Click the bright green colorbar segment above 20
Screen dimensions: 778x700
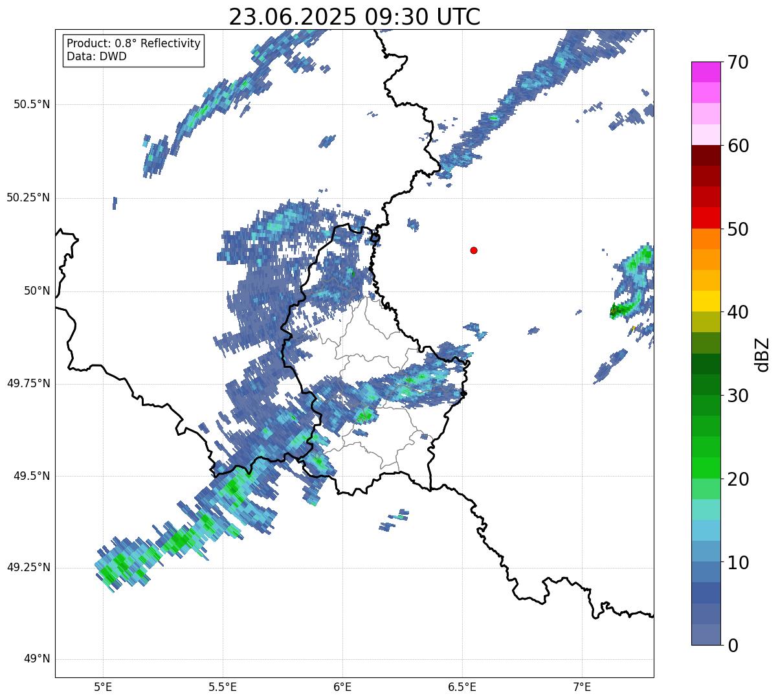[x=706, y=468]
